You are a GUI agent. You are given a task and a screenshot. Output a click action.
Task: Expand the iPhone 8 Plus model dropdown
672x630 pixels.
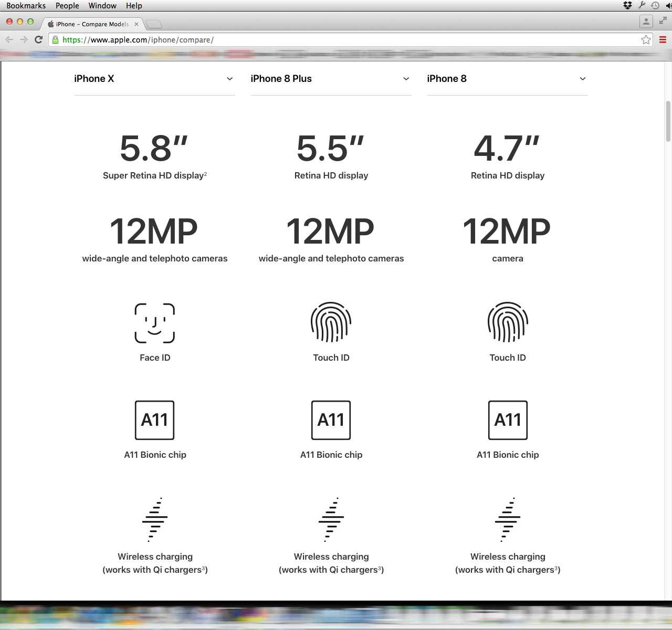click(x=406, y=79)
